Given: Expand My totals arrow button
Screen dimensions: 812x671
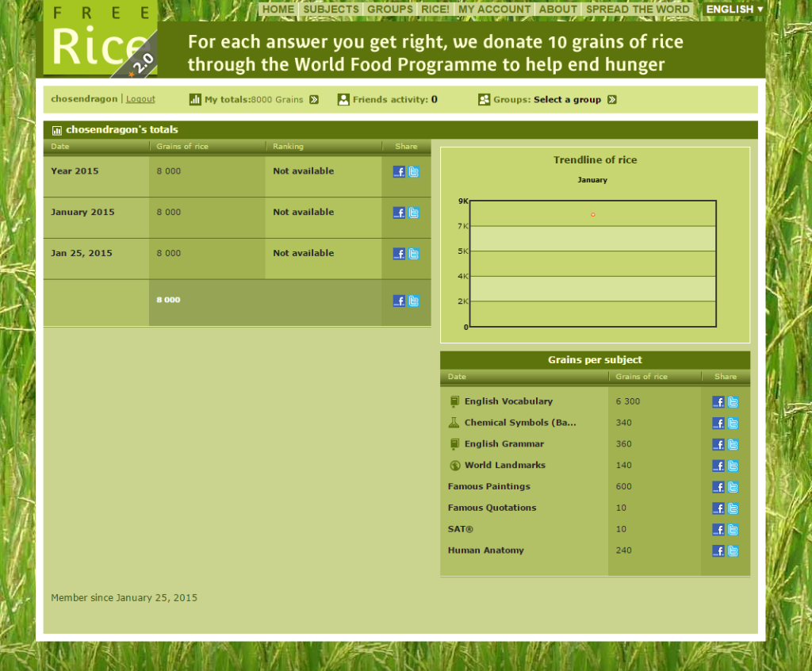Looking at the screenshot, I should coord(314,99).
